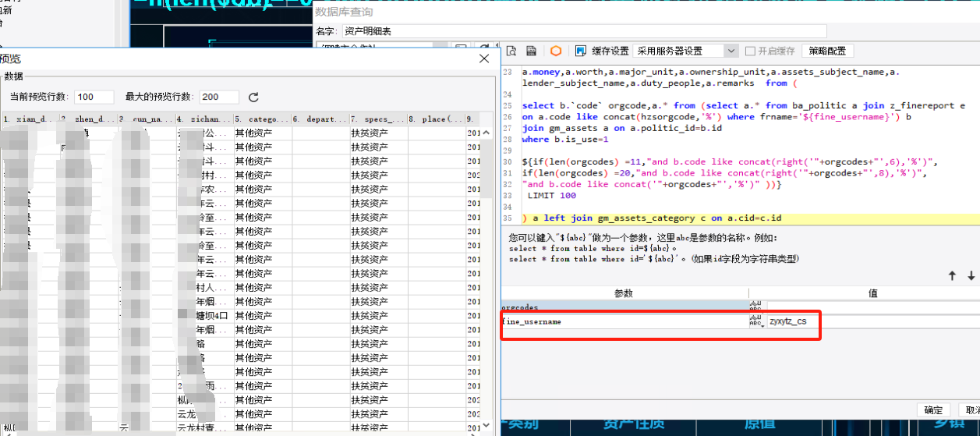The width and height of the screenshot is (980, 436).
Task: Click the '8. place(...' column header
Action: point(436,119)
